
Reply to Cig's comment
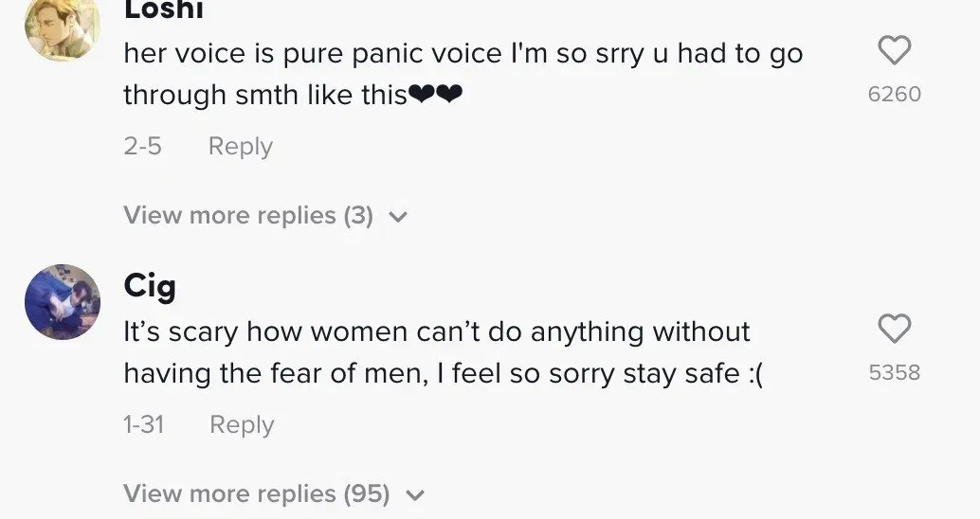(242, 425)
